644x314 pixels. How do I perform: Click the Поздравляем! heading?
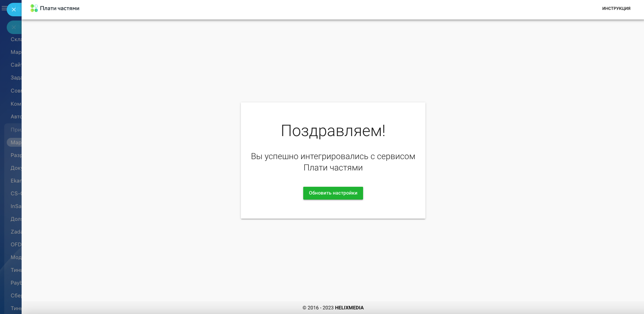[333, 131]
